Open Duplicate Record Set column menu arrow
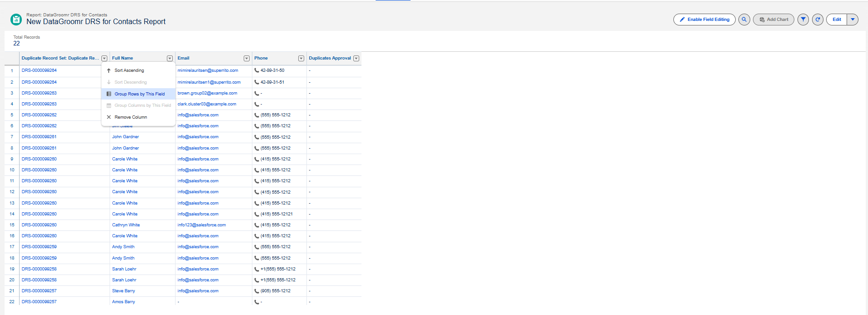The width and height of the screenshot is (868, 315). pos(105,58)
